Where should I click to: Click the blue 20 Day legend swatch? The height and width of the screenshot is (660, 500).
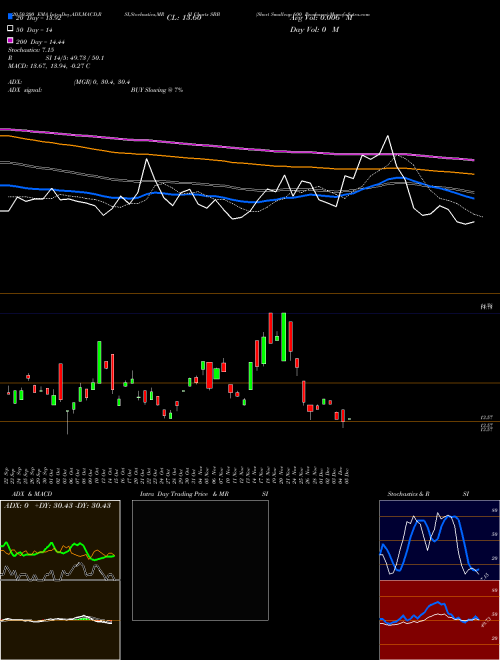pos(10,17)
